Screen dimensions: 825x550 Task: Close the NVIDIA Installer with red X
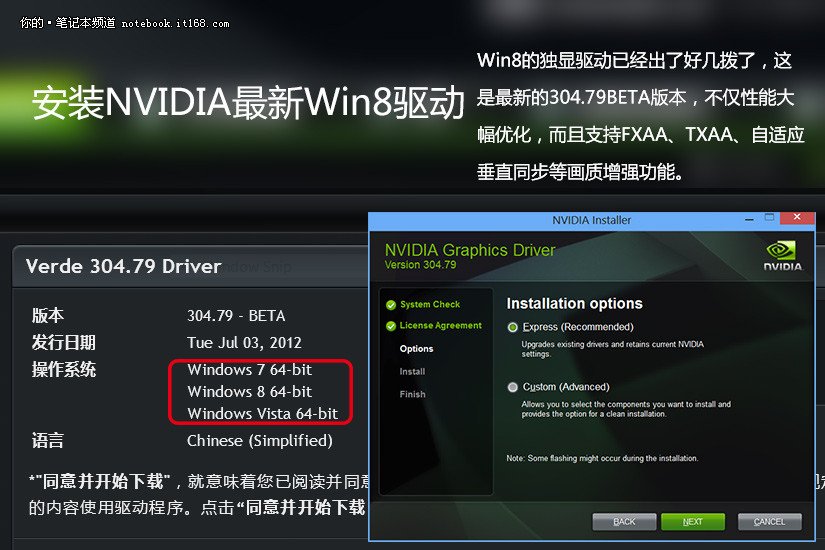tap(797, 217)
